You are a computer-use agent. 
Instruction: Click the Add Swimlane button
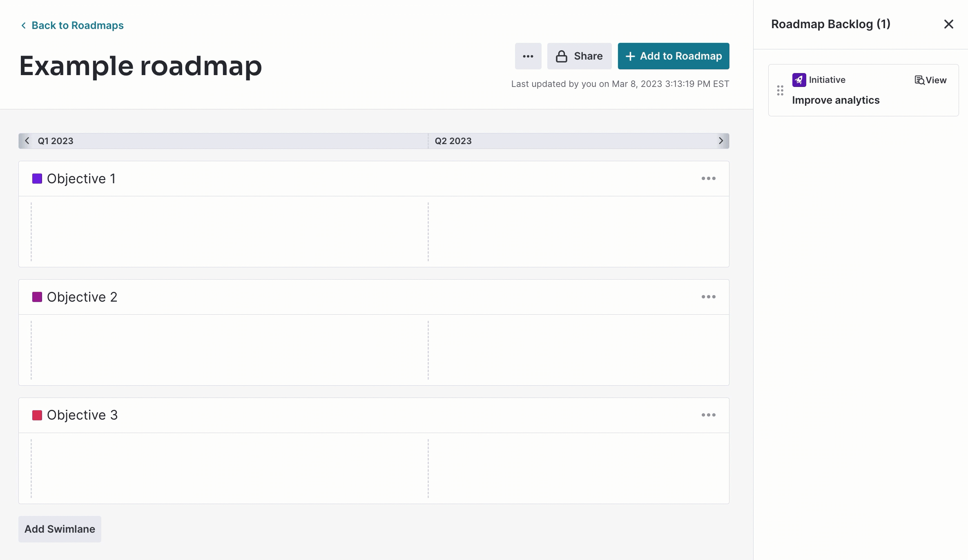[60, 529]
